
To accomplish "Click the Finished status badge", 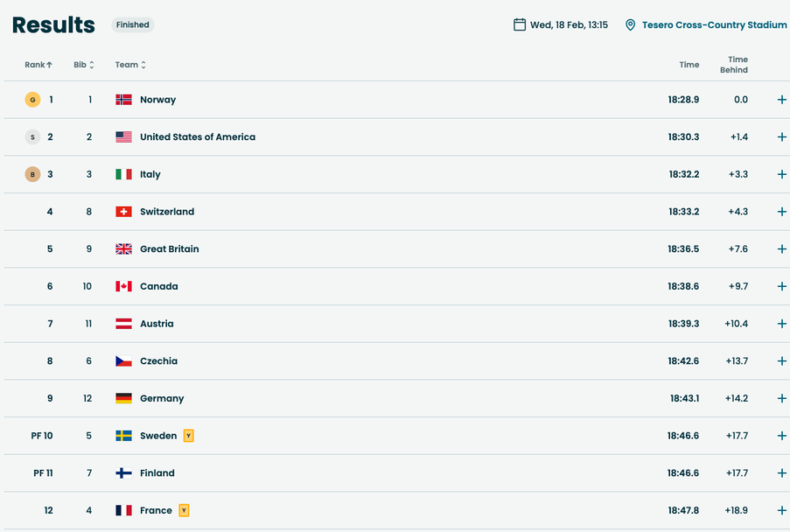I will point(133,24).
